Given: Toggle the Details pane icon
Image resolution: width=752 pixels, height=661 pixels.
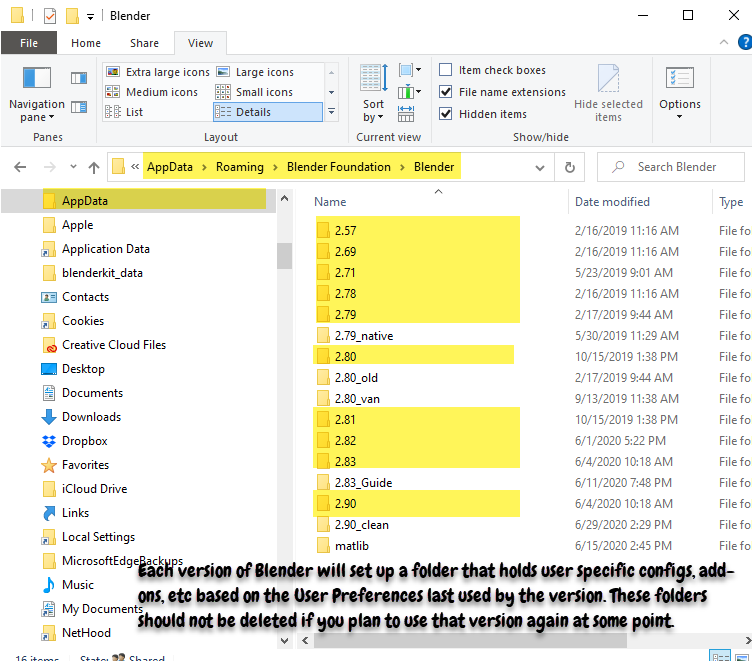Looking at the screenshot, I should click(x=79, y=106).
